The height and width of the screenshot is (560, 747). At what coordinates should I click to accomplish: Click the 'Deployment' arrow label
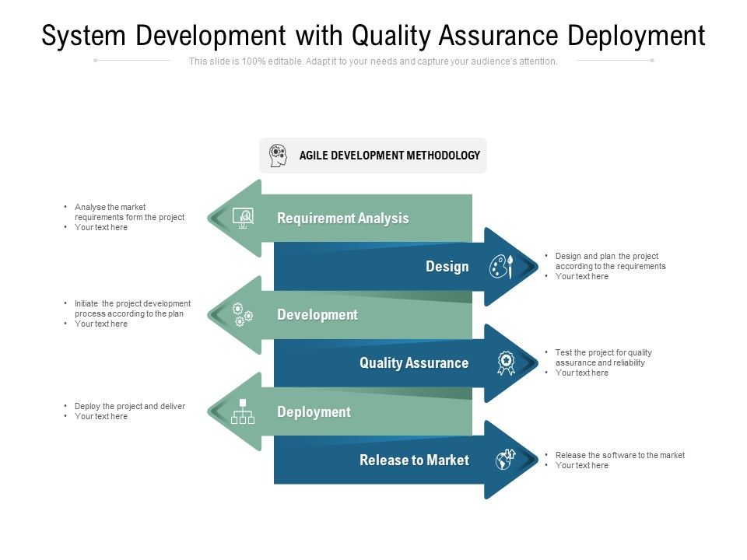[314, 412]
